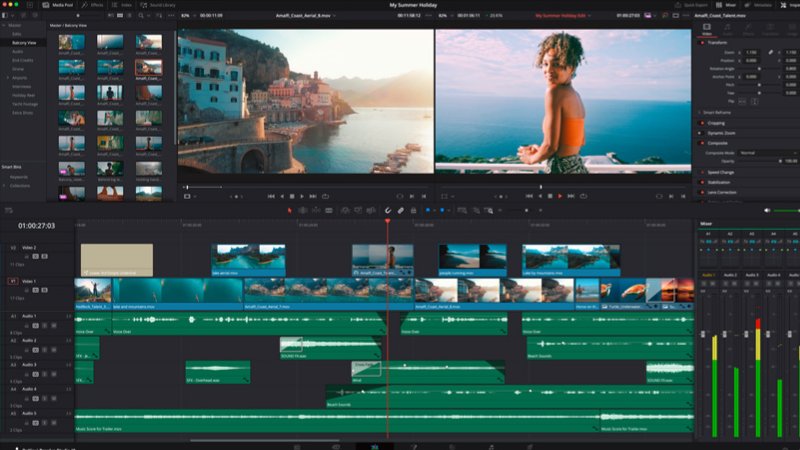Screen dimensions: 800x450
Task: Switch to the Video tab in Inspector
Action: point(707,30)
